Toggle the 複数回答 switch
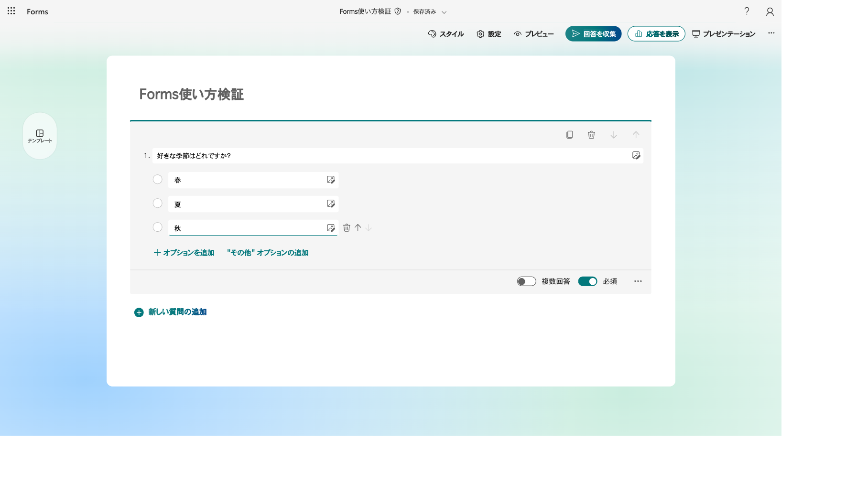Image resolution: width=868 pixels, height=484 pixels. (526, 281)
